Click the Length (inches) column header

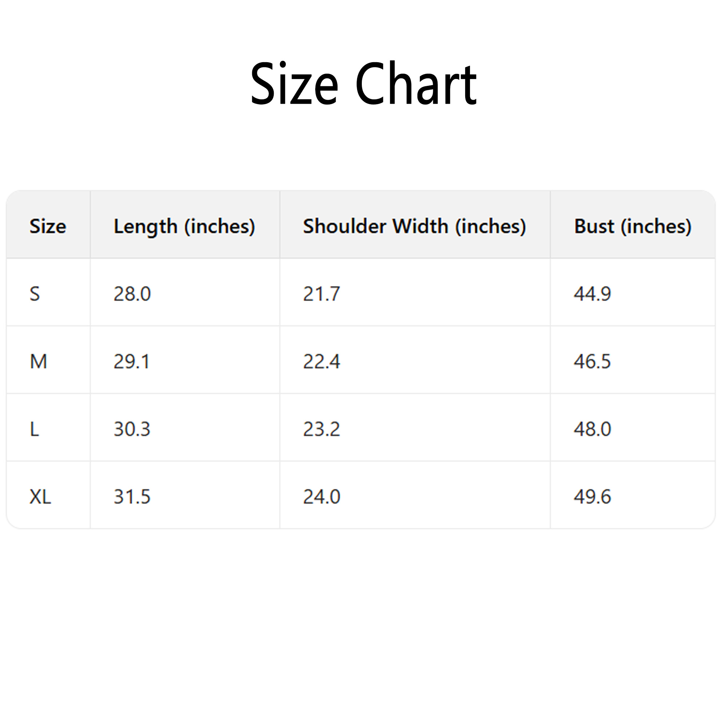[184, 226]
